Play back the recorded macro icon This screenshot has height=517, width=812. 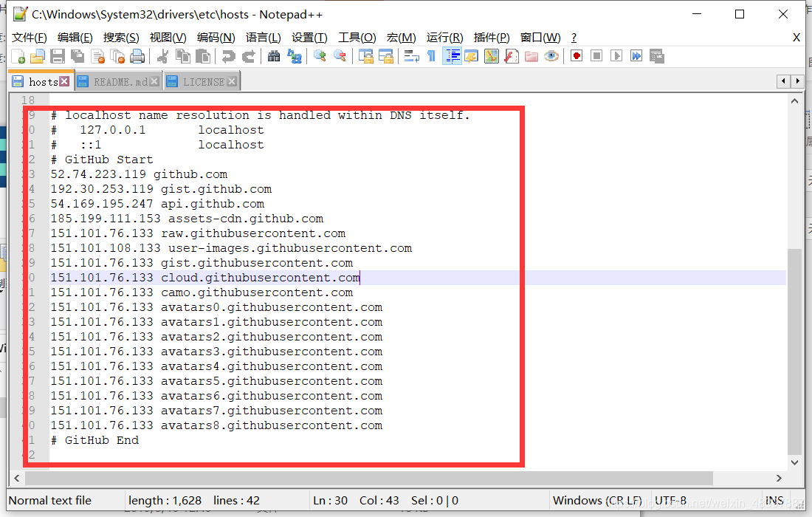click(616, 56)
